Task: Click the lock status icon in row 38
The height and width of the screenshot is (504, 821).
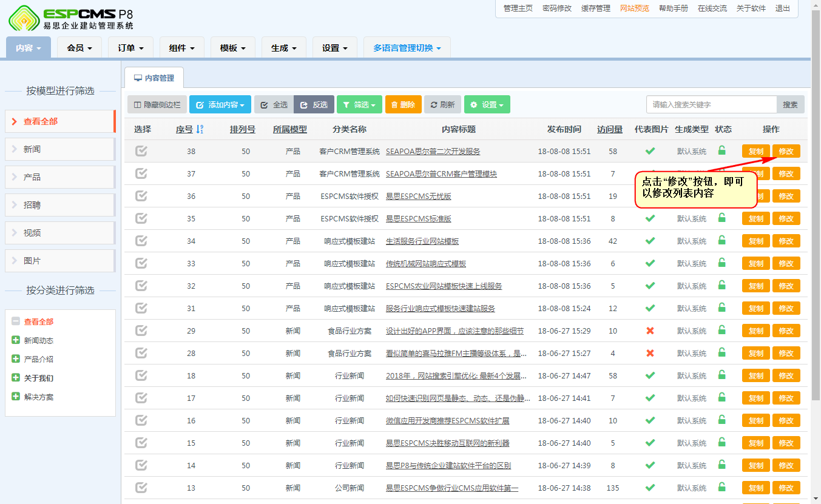Action: [x=721, y=150]
